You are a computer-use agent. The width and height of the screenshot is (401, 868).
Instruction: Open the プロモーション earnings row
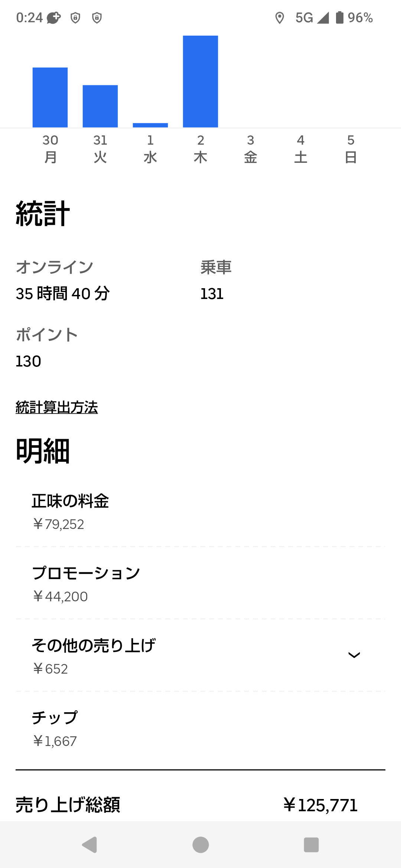click(200, 583)
